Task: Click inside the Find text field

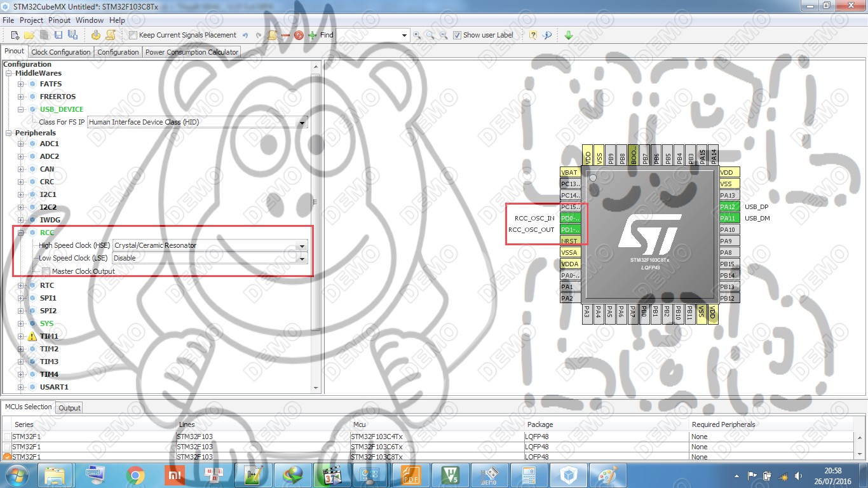Action: click(x=369, y=35)
